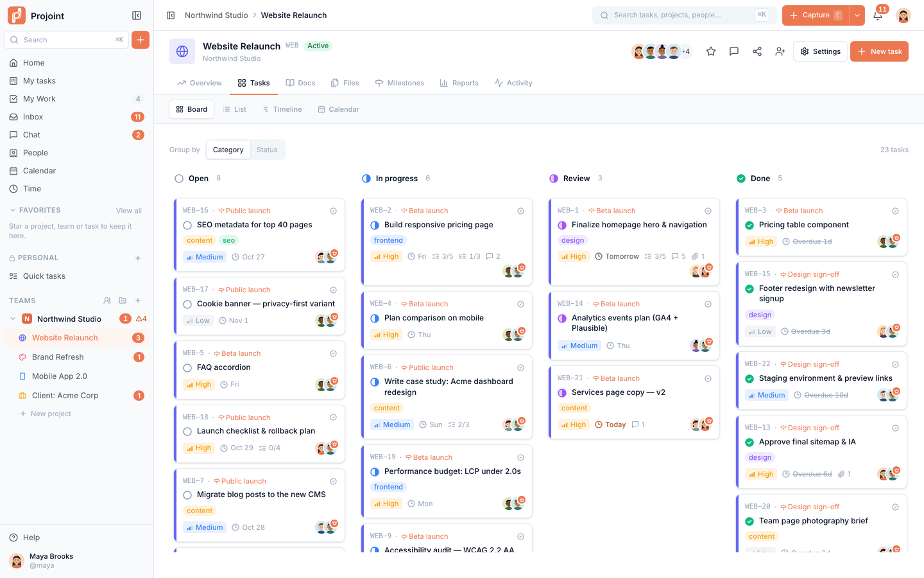
Task: Open notifications bell with 11 badge
Action: pyautogui.click(x=878, y=15)
